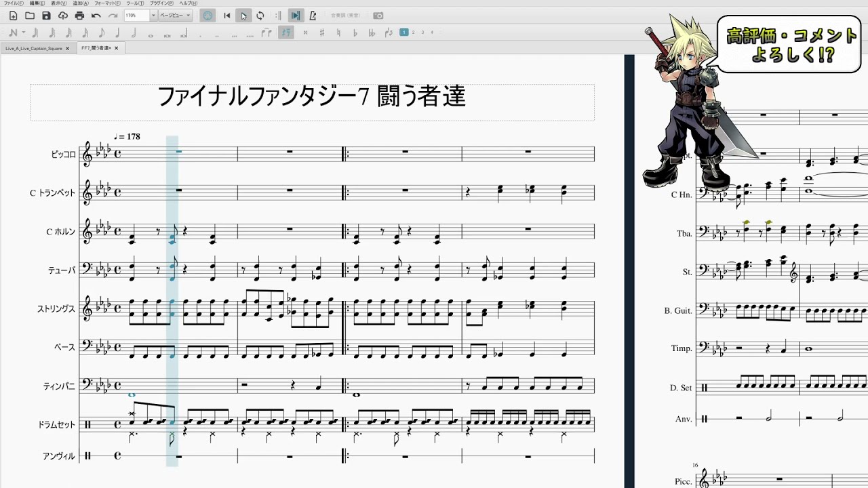Click the zoom field showing 170%
This screenshot has height=488, width=868.
(x=136, y=16)
